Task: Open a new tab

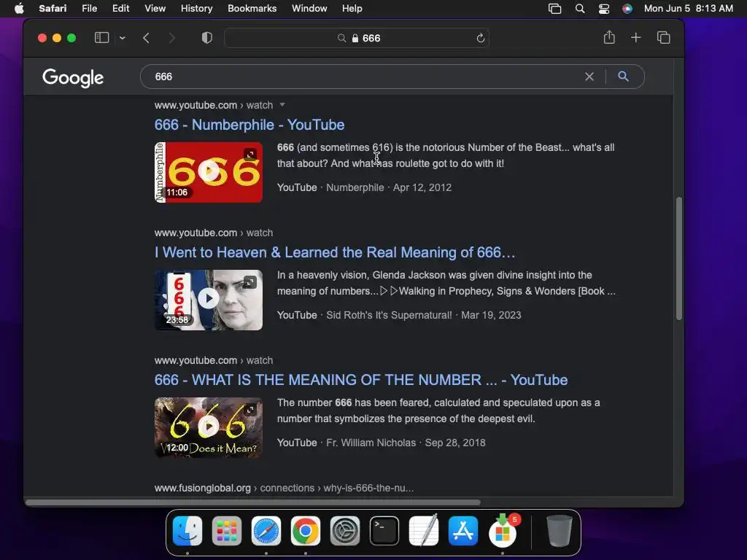Action: 636,38
